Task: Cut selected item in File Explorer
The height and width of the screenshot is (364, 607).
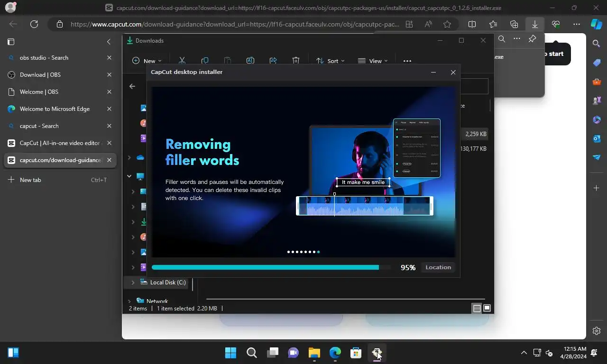Action: coord(182,61)
